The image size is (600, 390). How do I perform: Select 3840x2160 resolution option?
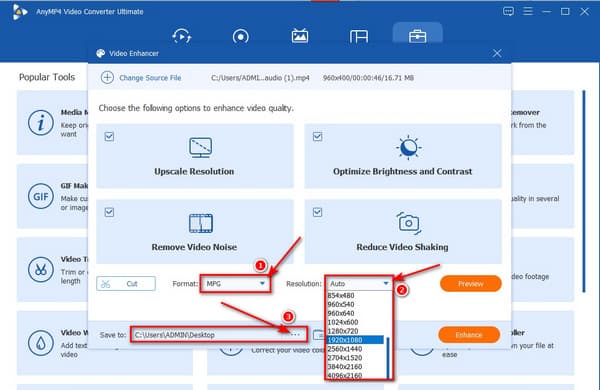[345, 366]
